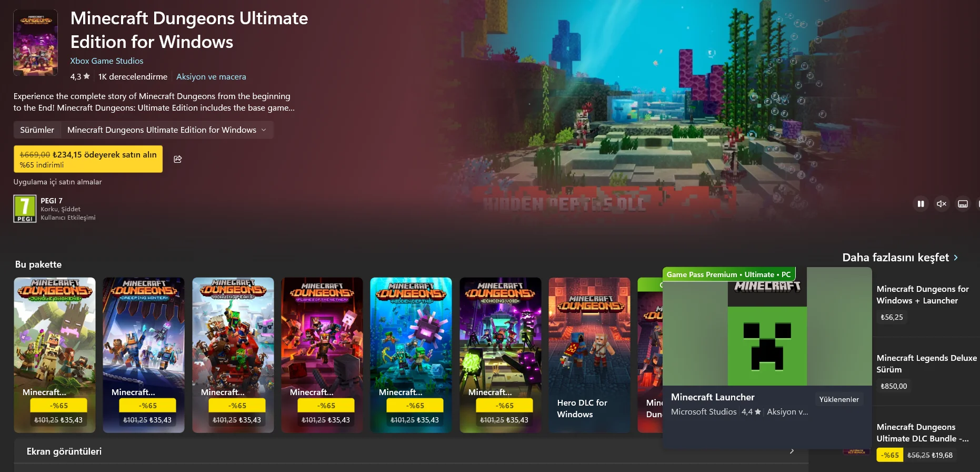Open the Echoing Void DLC tile
This screenshot has height=472, width=980.
coord(501,355)
